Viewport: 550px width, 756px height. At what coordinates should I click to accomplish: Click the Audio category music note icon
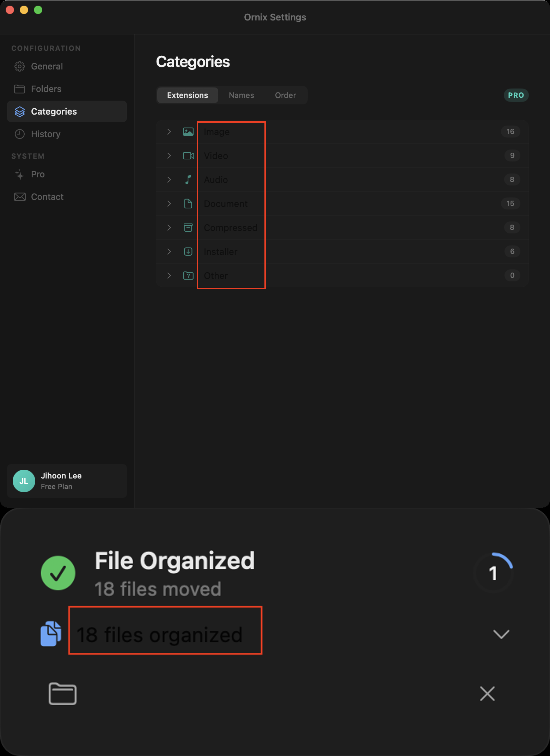188,179
